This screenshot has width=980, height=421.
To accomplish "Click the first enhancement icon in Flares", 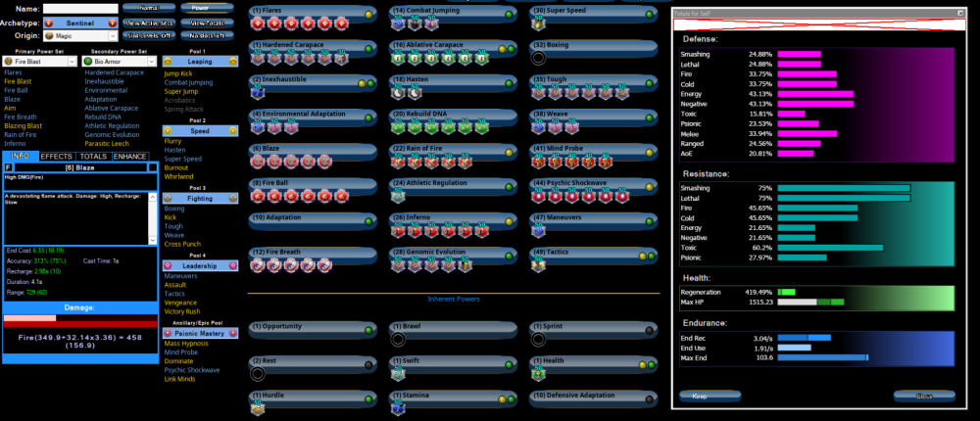I will [258, 23].
